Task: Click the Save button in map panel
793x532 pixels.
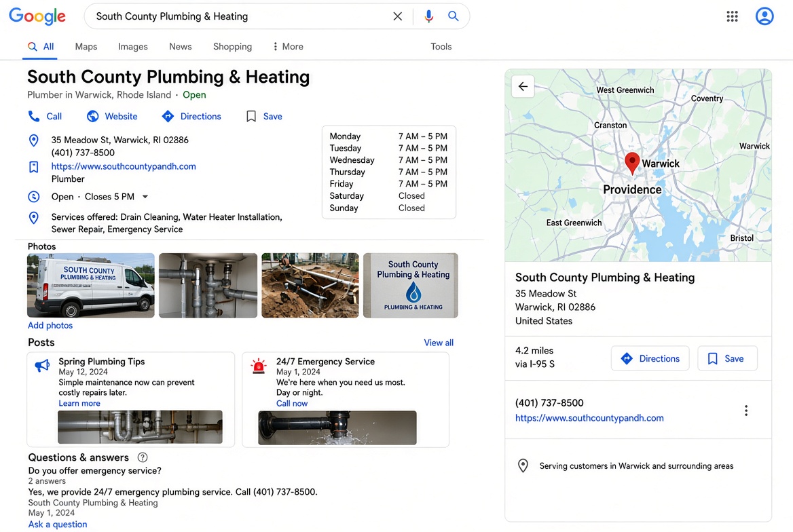Action: [x=727, y=358]
